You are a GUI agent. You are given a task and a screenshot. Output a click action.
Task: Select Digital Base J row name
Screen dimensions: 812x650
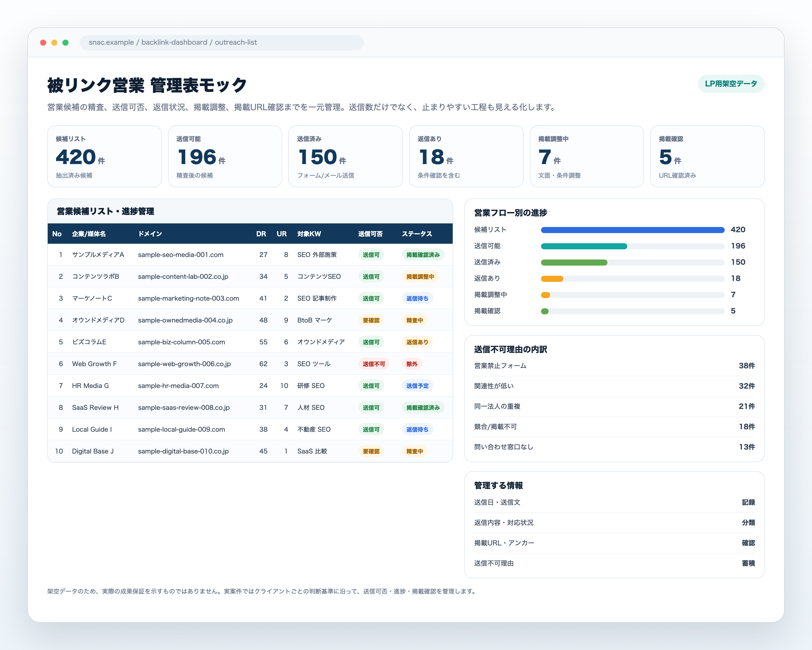point(93,451)
